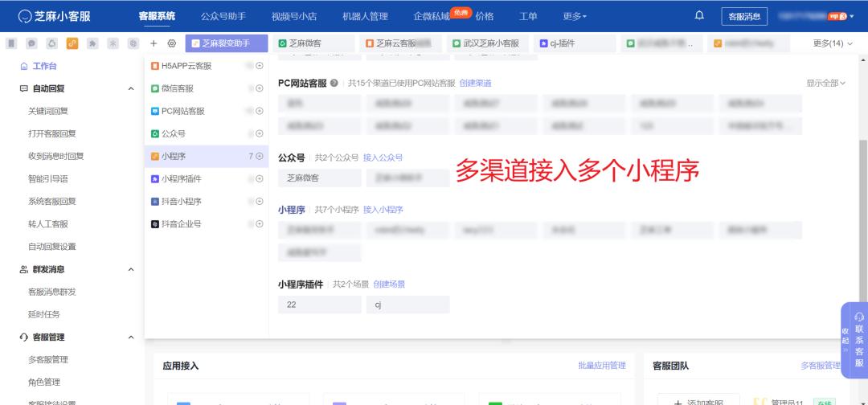Select the gray H5APP channel filter icon
Viewport: 868px width, 405px height.
11,43
